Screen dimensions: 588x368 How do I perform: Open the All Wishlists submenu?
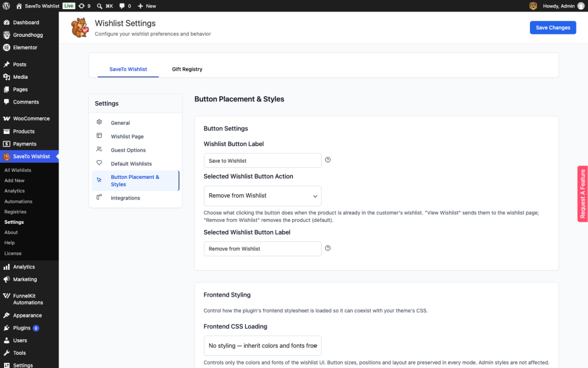18,170
